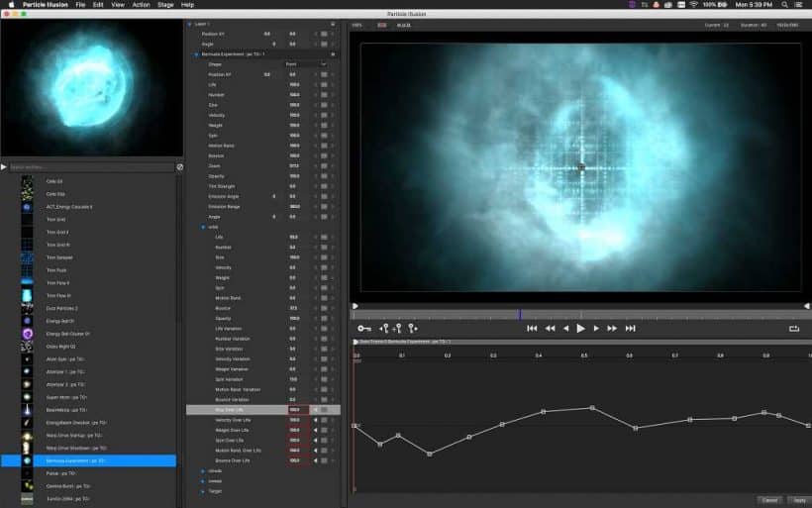Open the Edit menu
Image resolution: width=812 pixels, height=508 pixels.
click(98, 5)
